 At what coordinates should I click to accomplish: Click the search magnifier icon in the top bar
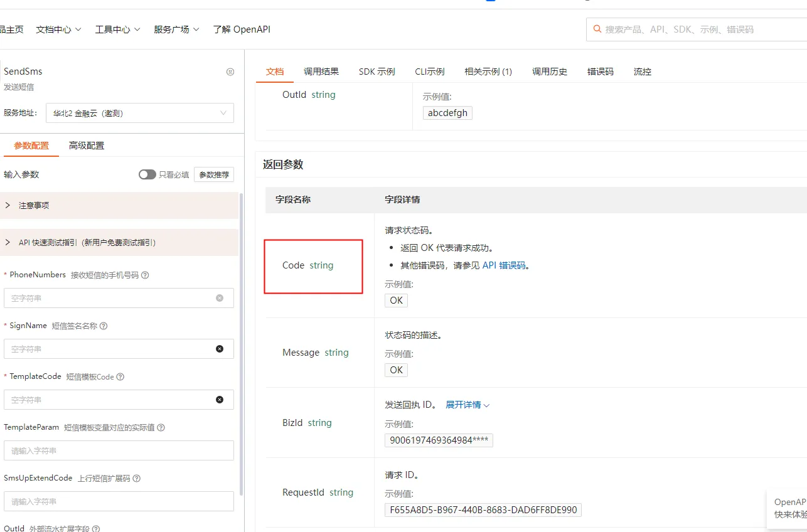[597, 29]
